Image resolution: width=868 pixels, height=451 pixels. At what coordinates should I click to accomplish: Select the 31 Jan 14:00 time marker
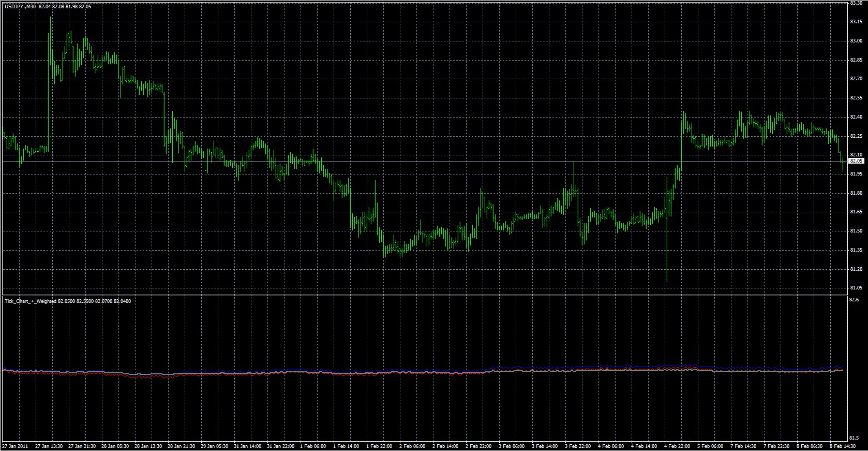click(247, 446)
